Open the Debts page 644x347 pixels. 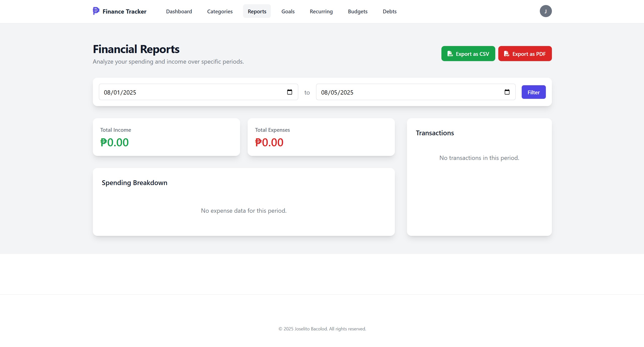(389, 12)
